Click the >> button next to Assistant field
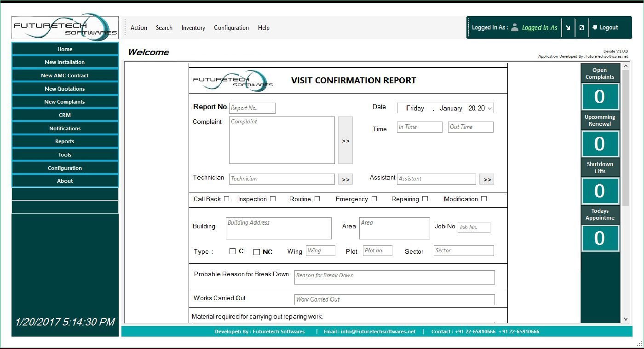 [x=487, y=180]
